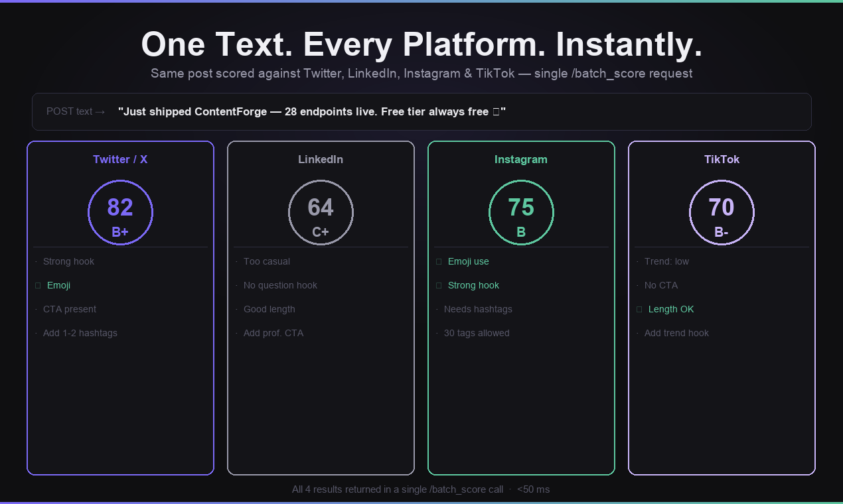Click the check icon beside "Emoji use"
The image size is (843, 504).
click(438, 261)
